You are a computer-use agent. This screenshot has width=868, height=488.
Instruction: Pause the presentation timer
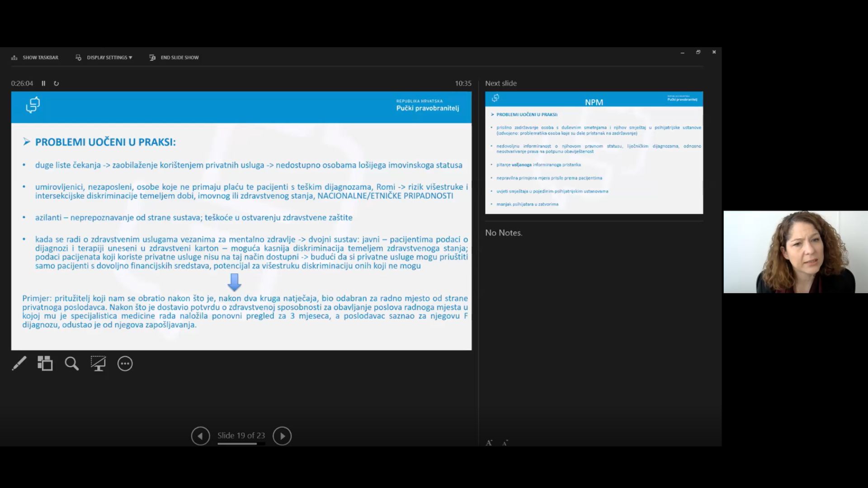click(x=43, y=84)
